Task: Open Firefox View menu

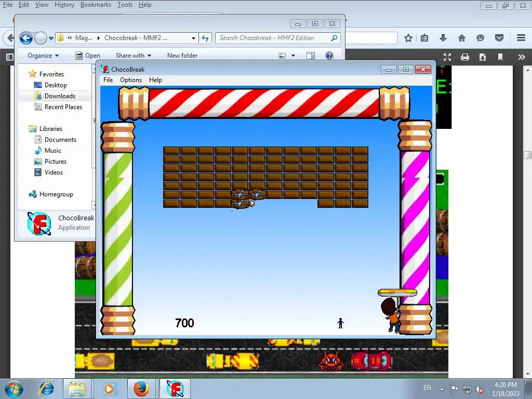Action: (x=42, y=5)
